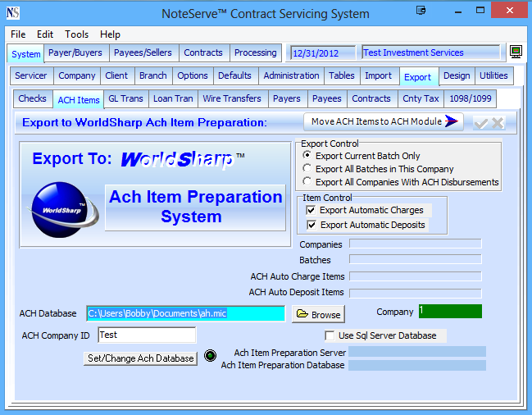Click the gray X cancel icon
The image size is (532, 415).
[x=498, y=122]
